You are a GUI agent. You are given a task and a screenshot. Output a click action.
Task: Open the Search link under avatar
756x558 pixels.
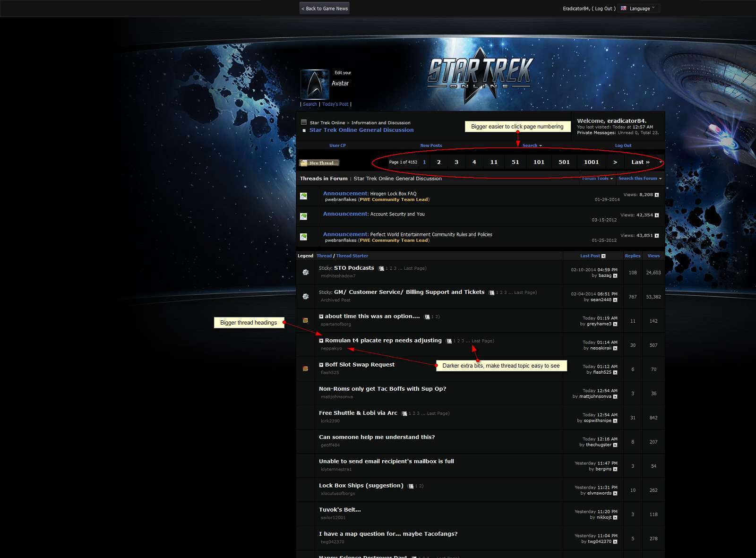coord(310,104)
